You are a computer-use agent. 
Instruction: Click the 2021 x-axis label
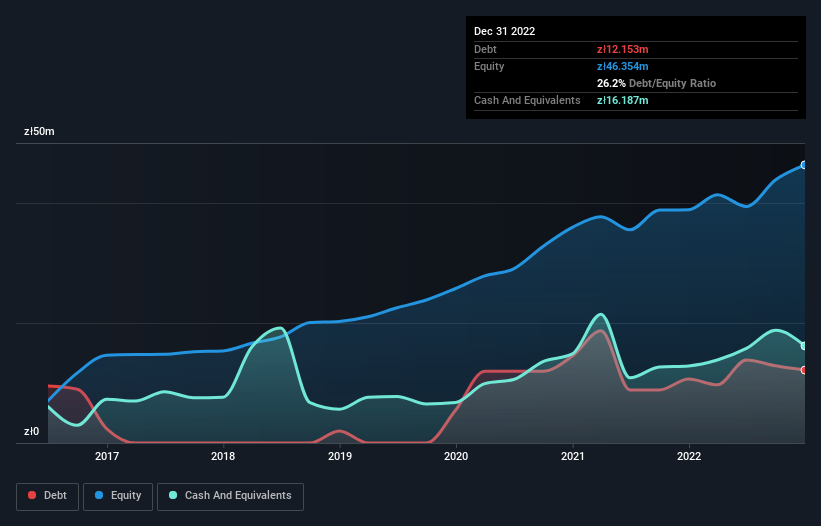pyautogui.click(x=573, y=456)
